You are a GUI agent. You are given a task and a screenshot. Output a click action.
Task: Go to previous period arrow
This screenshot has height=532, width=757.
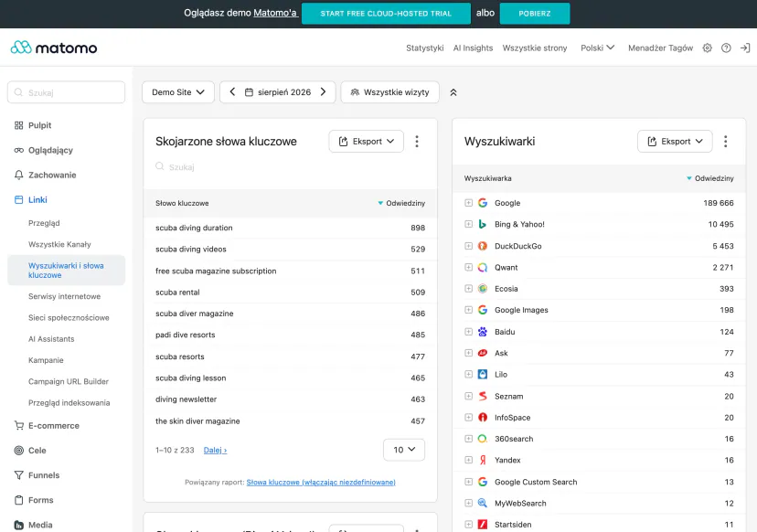point(232,91)
